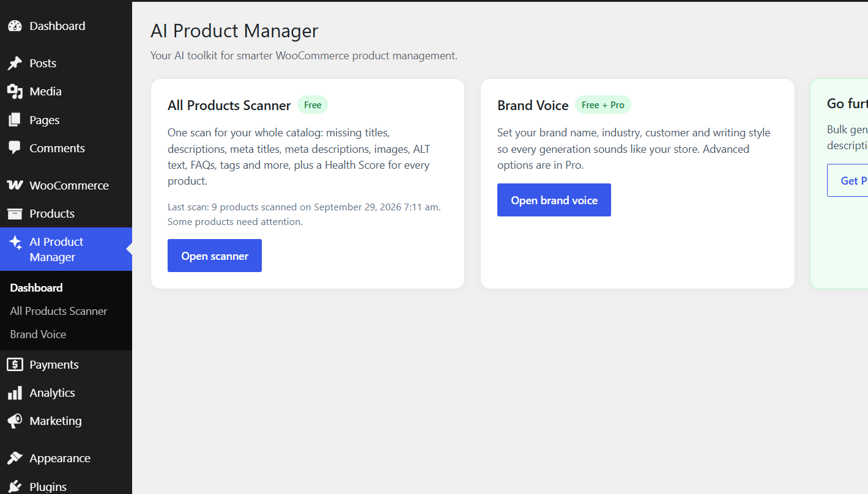Image resolution: width=868 pixels, height=494 pixels.
Task: Click the AI Product Manager sparkle icon
Action: click(x=15, y=243)
